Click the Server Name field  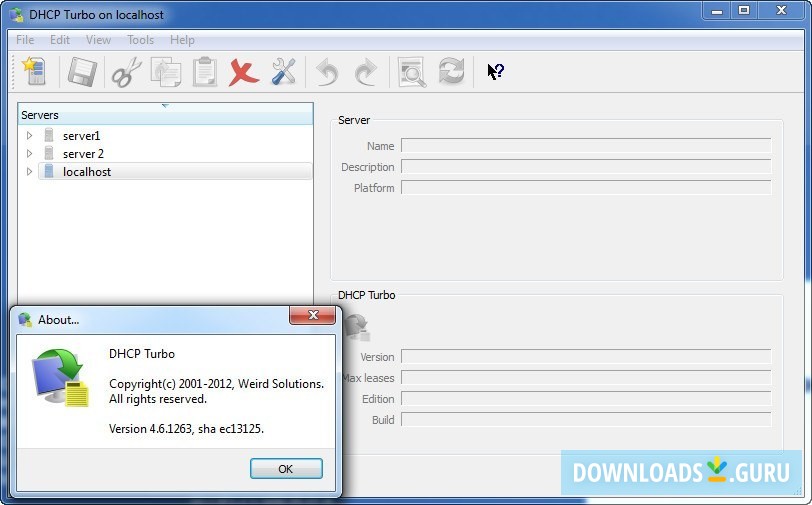(586, 146)
